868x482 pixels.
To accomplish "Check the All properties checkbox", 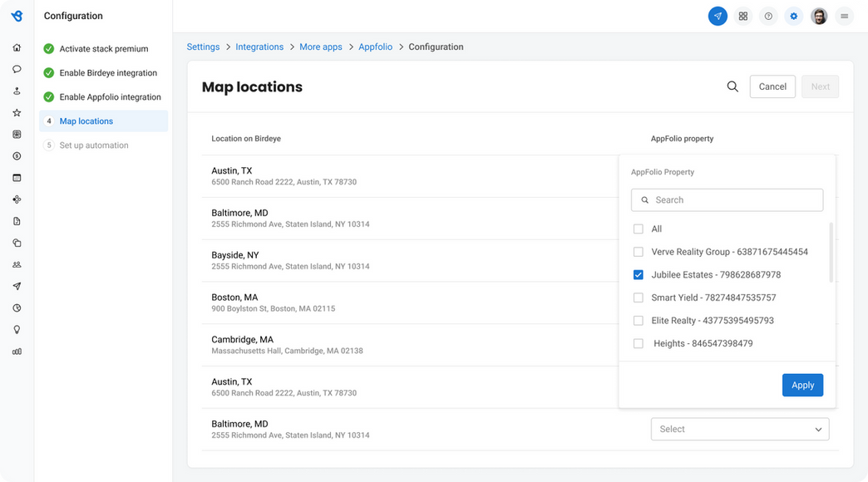I will (x=639, y=229).
